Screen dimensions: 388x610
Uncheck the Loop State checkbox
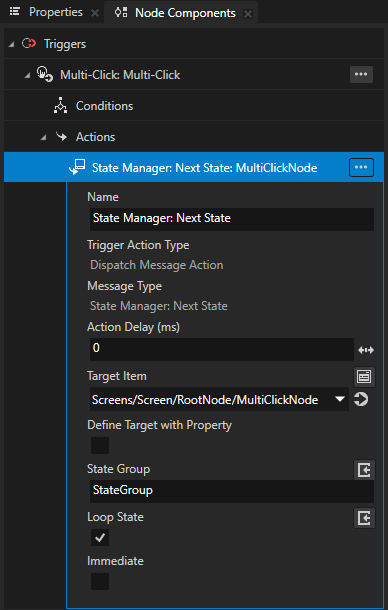[x=100, y=538]
